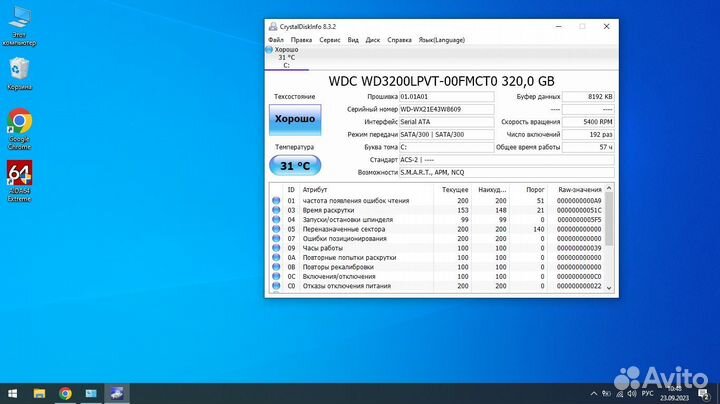Click the status icon for Переназначенные сектора
Screen dimensions: 720x404
[x=276, y=229]
